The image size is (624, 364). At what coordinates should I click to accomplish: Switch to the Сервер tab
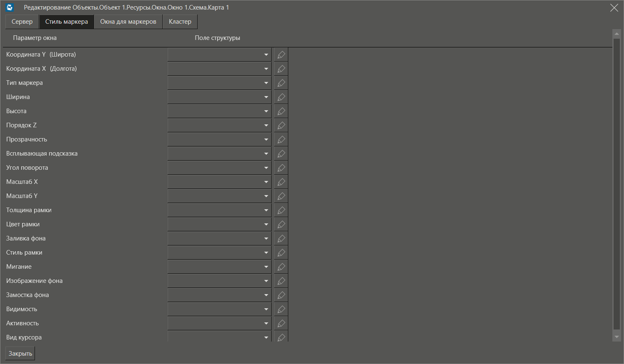tap(22, 22)
